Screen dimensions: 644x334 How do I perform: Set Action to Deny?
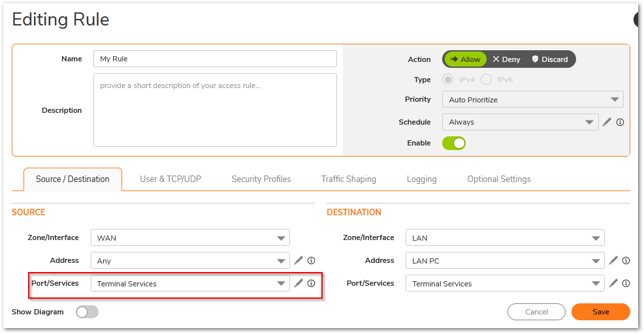click(x=506, y=59)
